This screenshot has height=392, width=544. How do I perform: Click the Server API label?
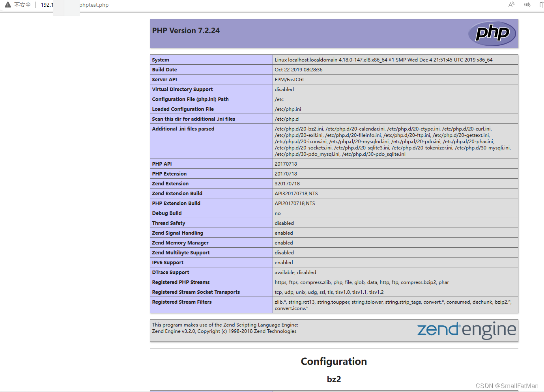click(165, 79)
